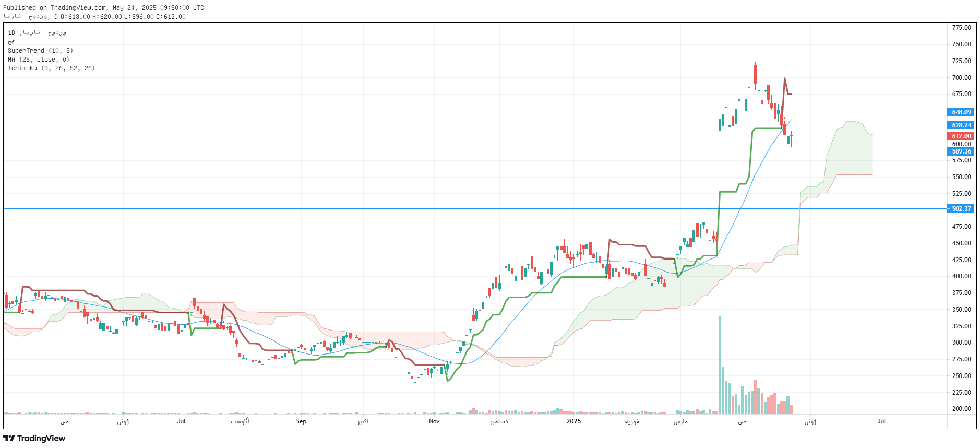Image resolution: width=980 pixels, height=448 pixels.
Task: Click the آگوست label on time axis
Action: (240, 421)
